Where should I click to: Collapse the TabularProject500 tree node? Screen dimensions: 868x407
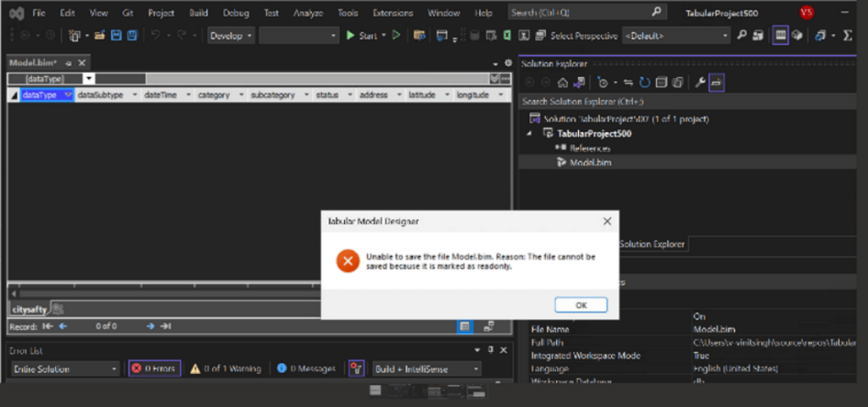pyautogui.click(x=531, y=133)
